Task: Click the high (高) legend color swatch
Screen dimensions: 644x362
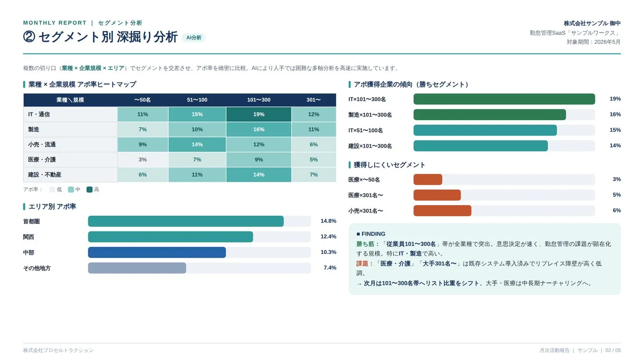Action: click(89, 190)
